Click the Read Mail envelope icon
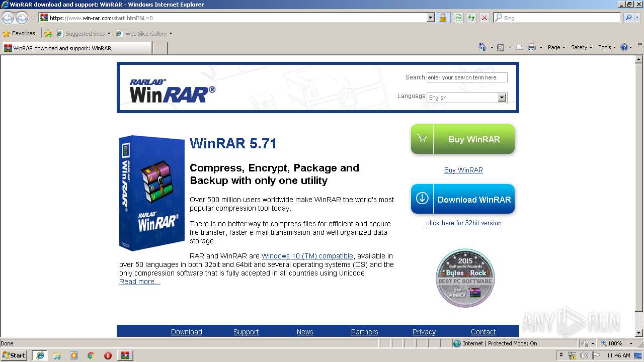Viewport: 644px width, 362px height. click(x=520, y=47)
